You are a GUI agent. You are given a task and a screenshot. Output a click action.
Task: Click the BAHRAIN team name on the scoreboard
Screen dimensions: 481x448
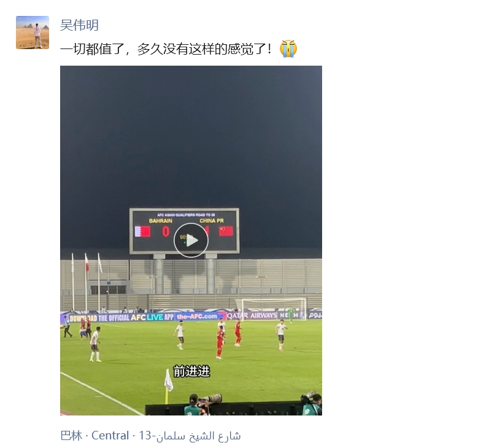(x=161, y=221)
